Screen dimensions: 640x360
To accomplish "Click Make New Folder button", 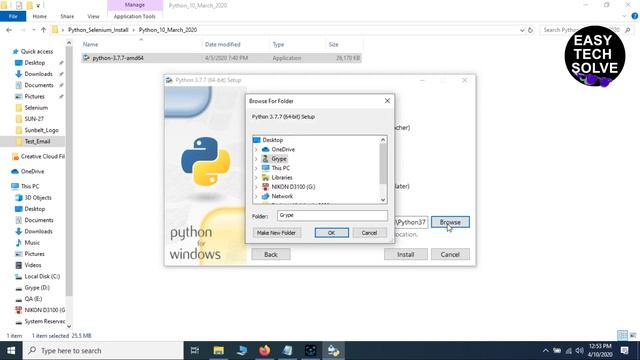I will coord(276,233).
